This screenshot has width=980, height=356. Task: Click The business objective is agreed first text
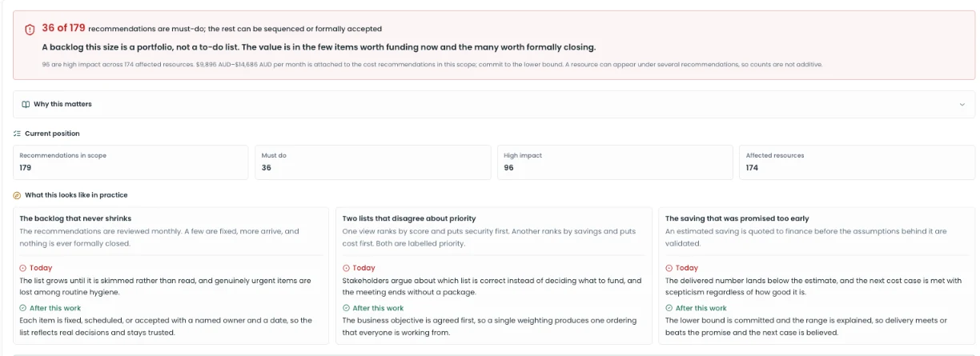click(489, 326)
